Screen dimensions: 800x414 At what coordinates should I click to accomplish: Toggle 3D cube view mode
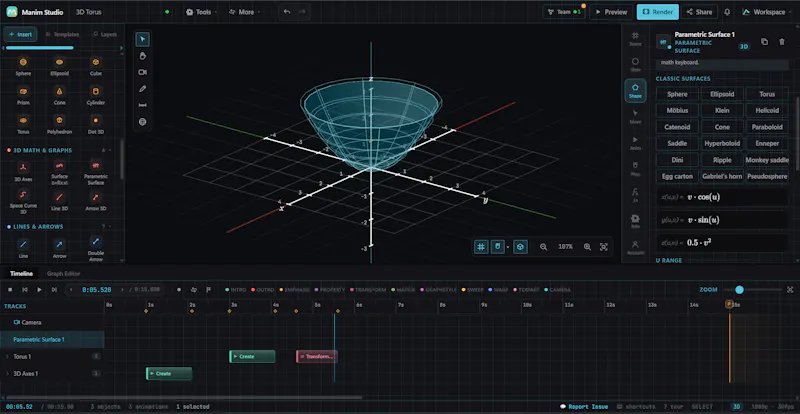click(x=520, y=247)
